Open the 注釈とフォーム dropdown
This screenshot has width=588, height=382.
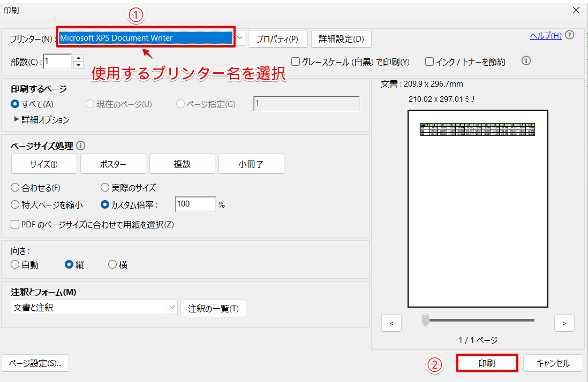tap(172, 308)
